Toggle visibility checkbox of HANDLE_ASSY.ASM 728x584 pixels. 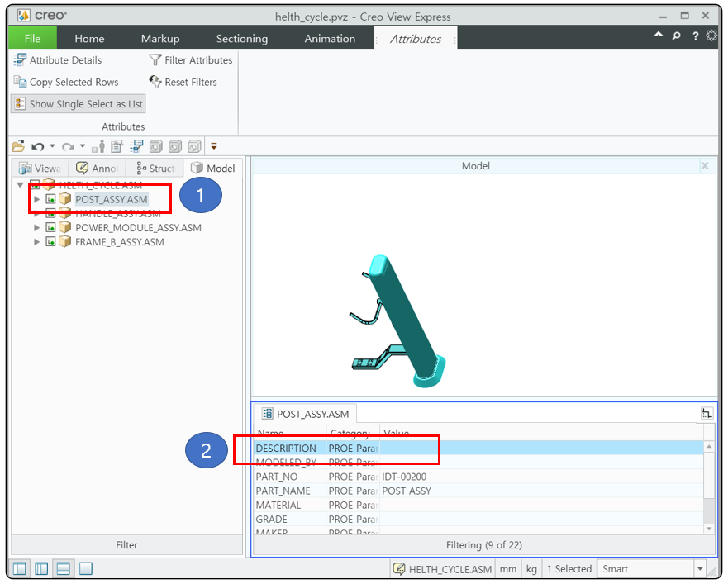[50, 214]
